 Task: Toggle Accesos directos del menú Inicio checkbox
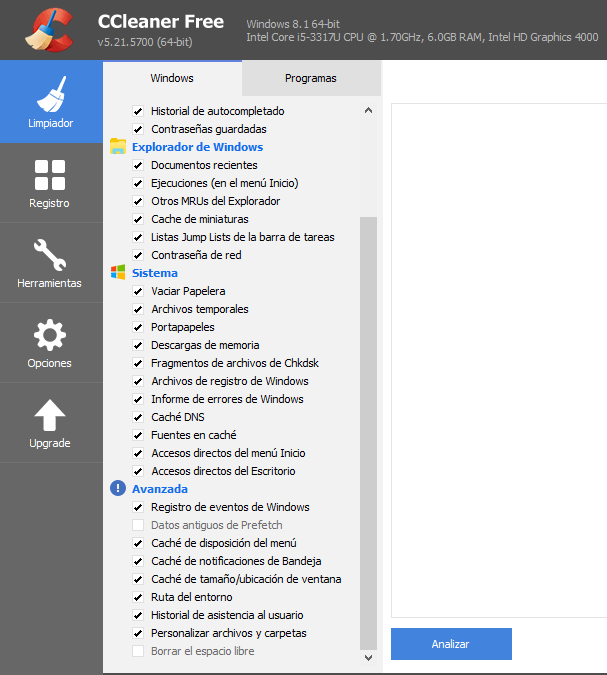[138, 453]
